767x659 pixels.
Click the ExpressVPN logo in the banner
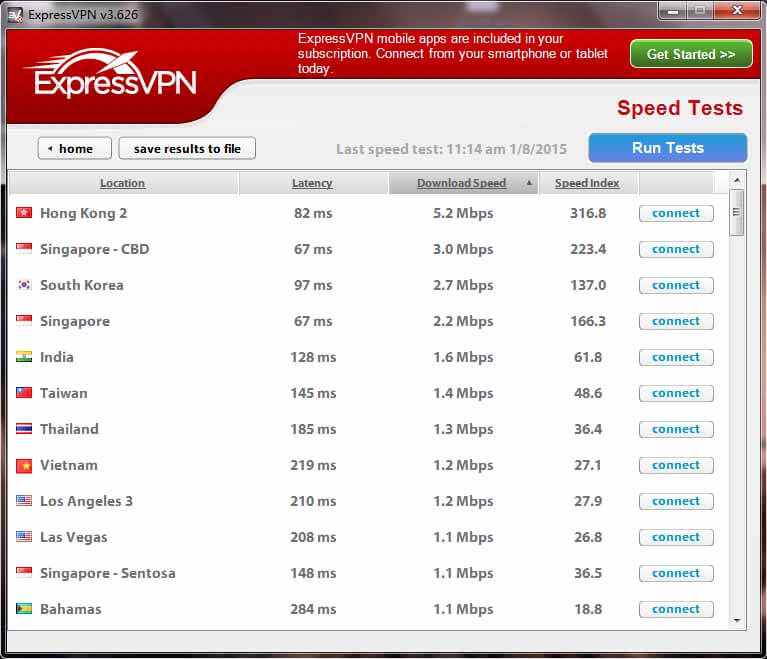coord(111,73)
